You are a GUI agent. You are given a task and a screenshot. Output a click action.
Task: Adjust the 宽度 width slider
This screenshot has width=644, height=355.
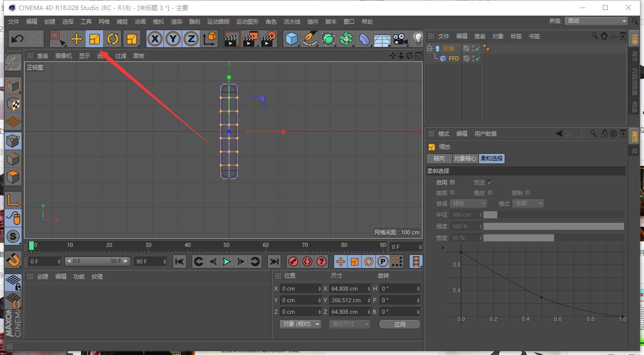point(553,238)
